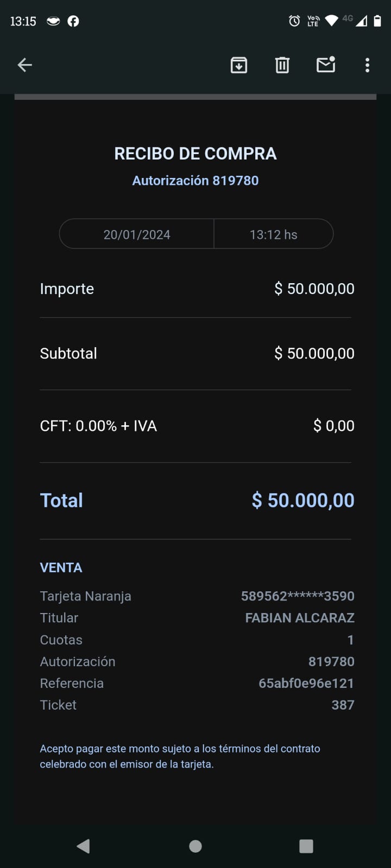The image size is (391, 868).
Task: Tap the reference code 65abf0e96e121
Action: (x=306, y=683)
